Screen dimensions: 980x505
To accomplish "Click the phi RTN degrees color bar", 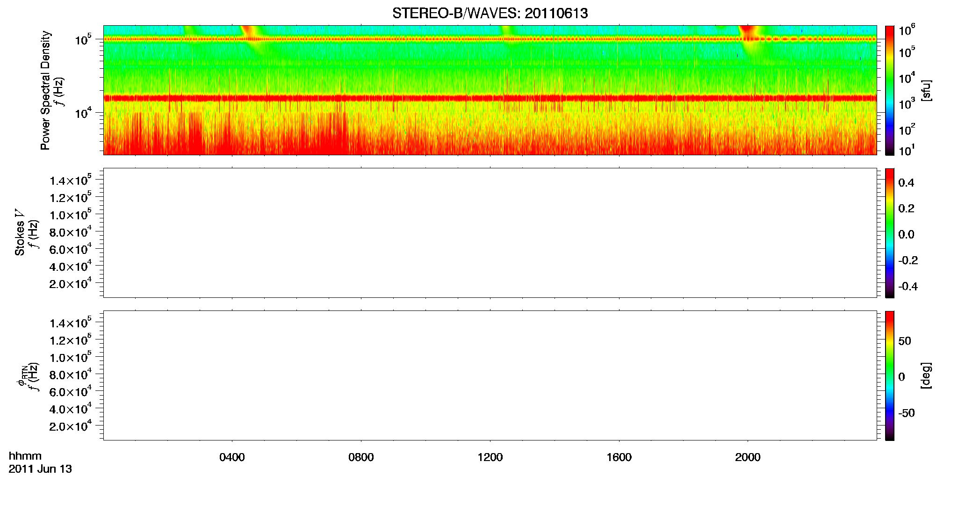I will coord(889,375).
